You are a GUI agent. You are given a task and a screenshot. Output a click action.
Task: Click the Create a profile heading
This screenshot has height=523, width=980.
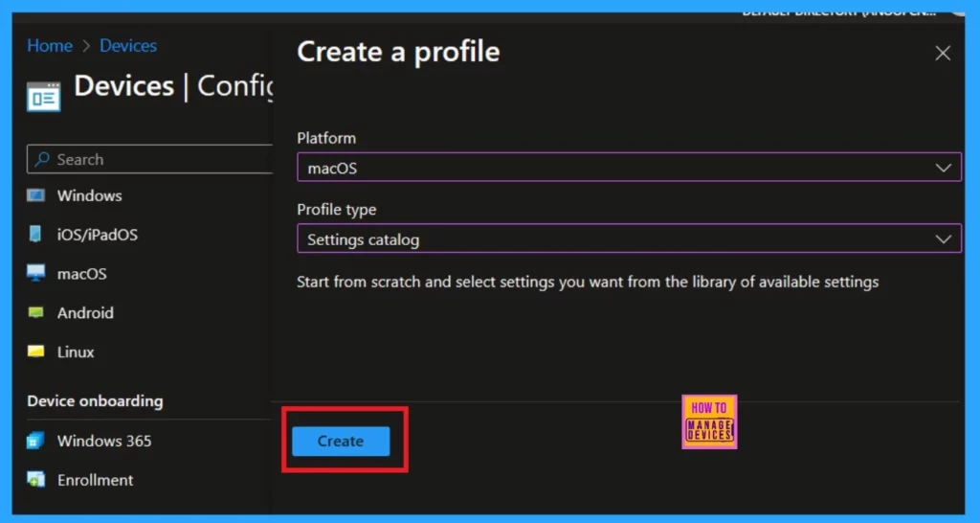coord(398,52)
